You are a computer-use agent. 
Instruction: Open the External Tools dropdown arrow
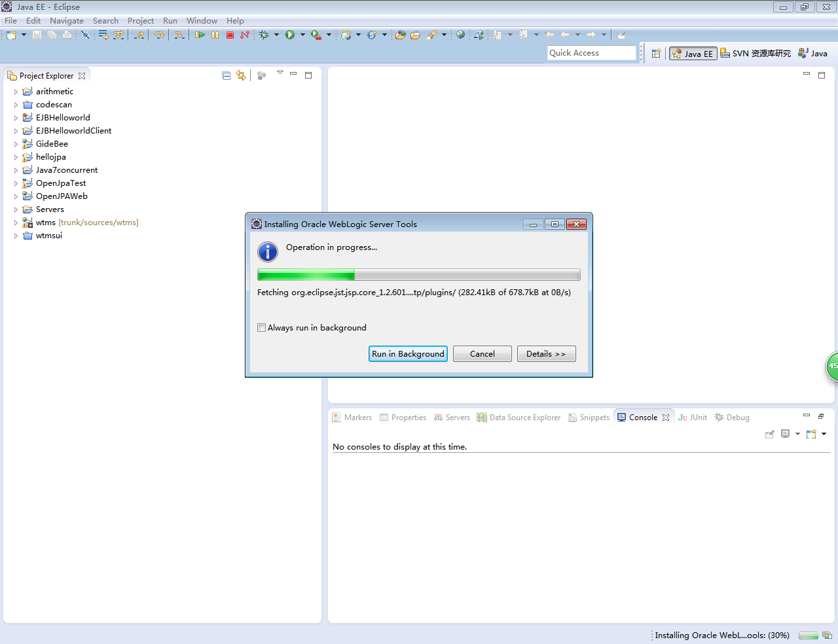pyautogui.click(x=329, y=35)
